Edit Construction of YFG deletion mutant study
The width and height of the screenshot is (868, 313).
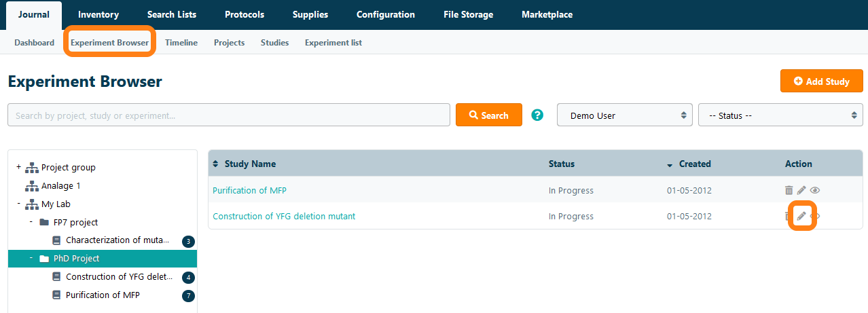pyautogui.click(x=801, y=216)
